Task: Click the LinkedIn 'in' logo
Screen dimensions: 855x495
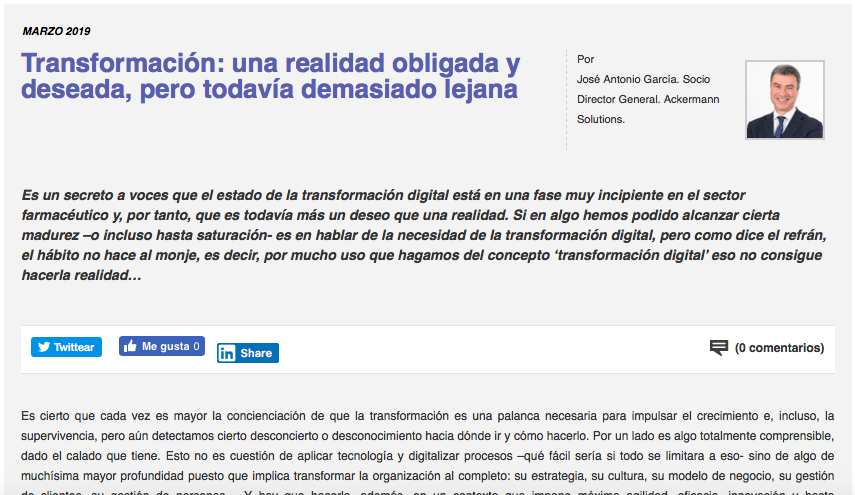Action: coord(228,353)
